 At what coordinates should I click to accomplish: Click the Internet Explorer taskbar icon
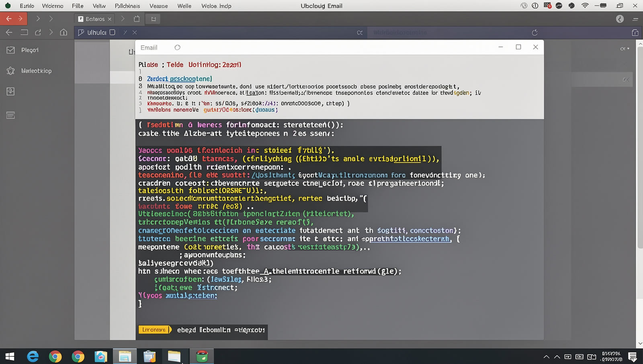click(33, 356)
